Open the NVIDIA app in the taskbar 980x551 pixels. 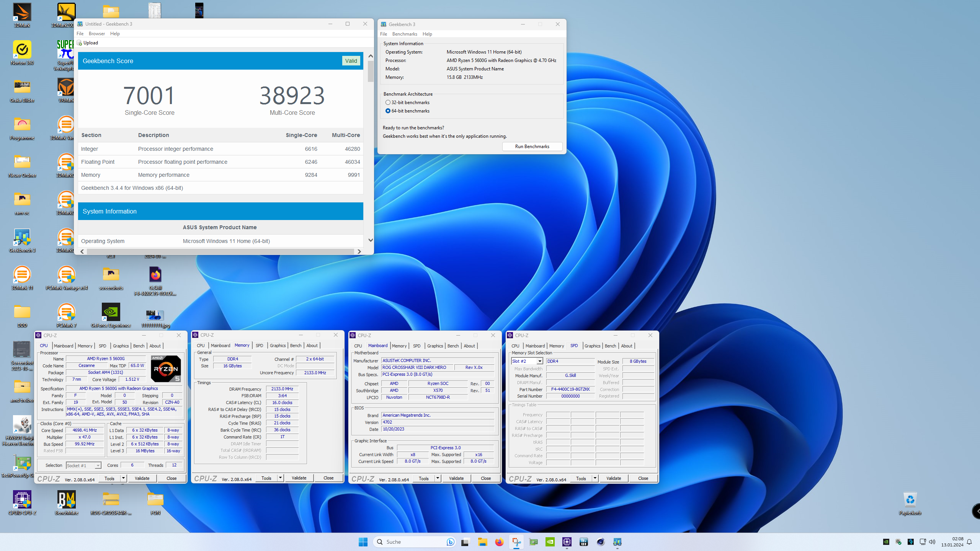pyautogui.click(x=550, y=542)
